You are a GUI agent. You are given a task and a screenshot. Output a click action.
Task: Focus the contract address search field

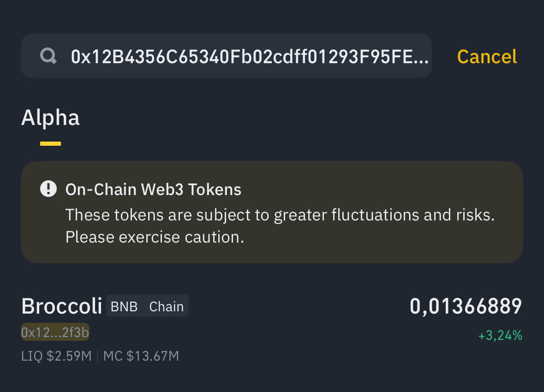[249, 56]
